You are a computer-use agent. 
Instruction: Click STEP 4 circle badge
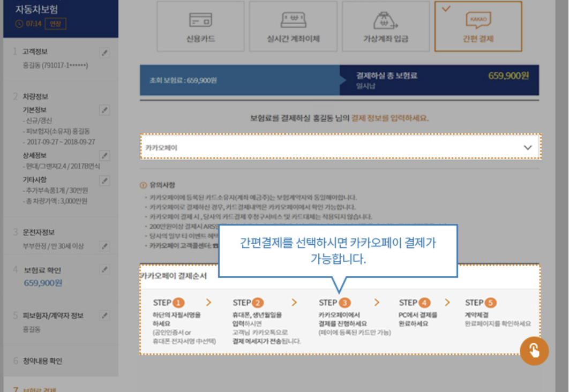(x=424, y=303)
